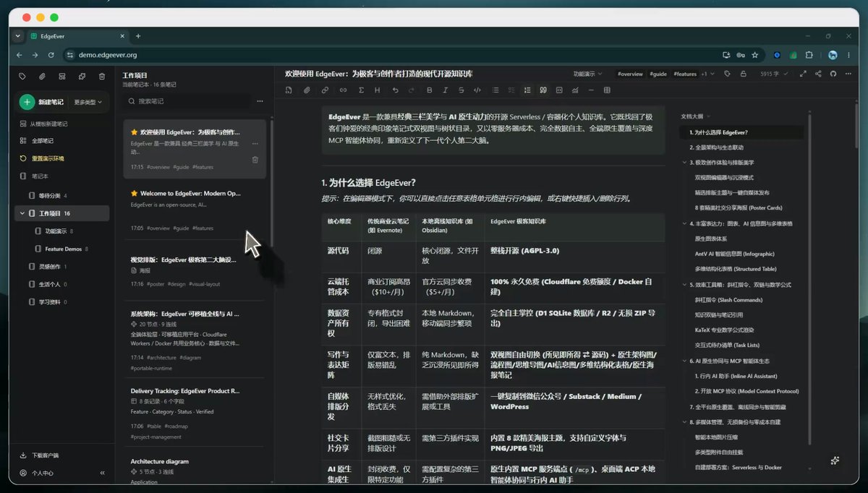Delete the 欢迎使用 EdgeEver note via trash icon
The height and width of the screenshot is (493, 868).
(x=255, y=160)
